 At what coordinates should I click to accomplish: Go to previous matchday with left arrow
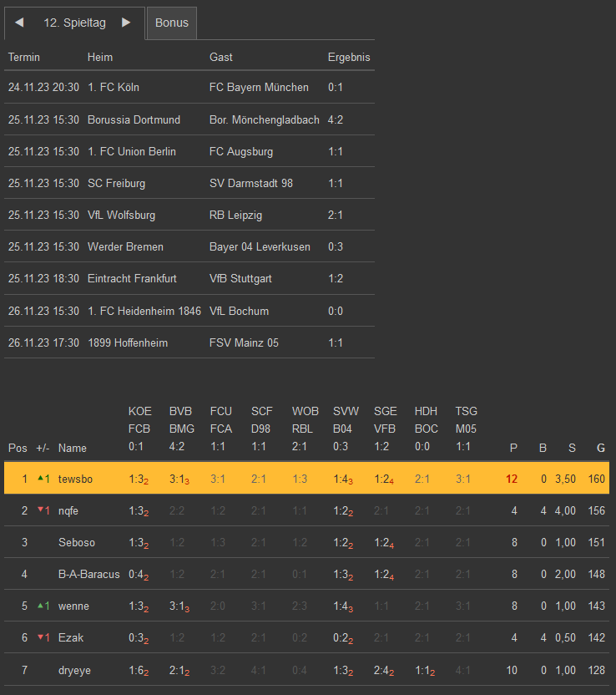click(19, 23)
